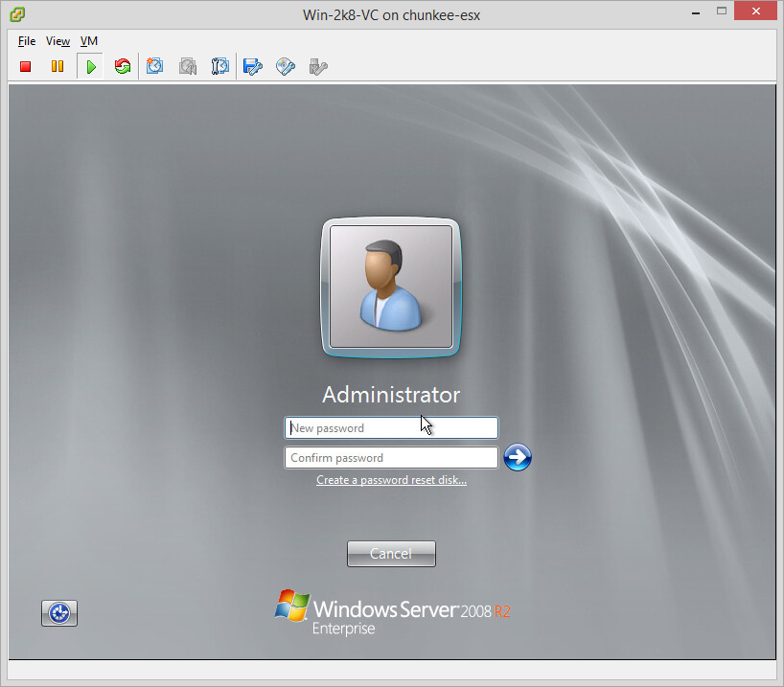This screenshot has width=784, height=687.
Task: Open the VM menu
Action: (x=89, y=41)
